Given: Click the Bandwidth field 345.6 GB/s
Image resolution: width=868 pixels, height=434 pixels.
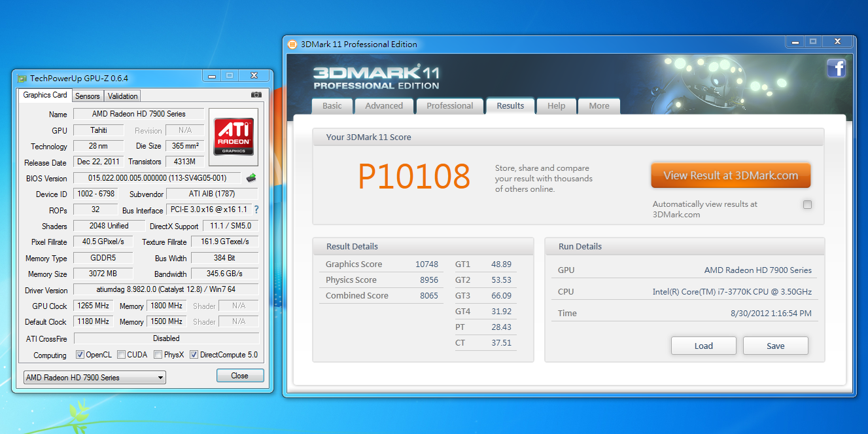Looking at the screenshot, I should pos(224,274).
